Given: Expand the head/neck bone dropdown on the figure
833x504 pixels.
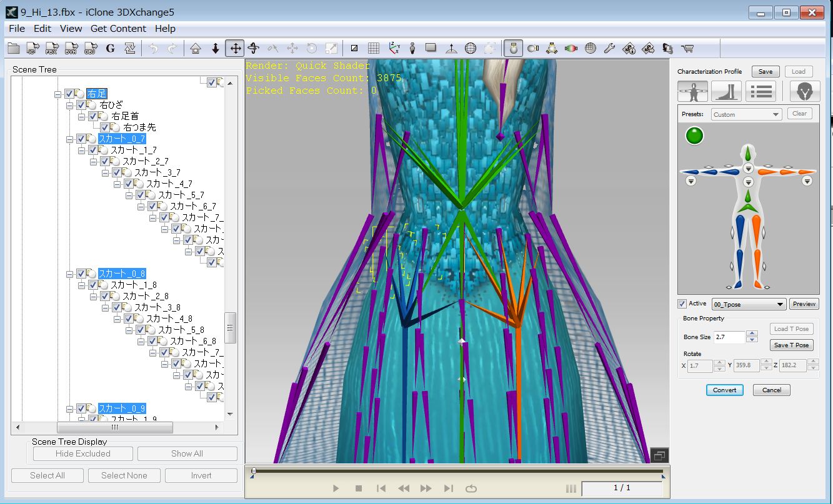Looking at the screenshot, I should (748, 168).
